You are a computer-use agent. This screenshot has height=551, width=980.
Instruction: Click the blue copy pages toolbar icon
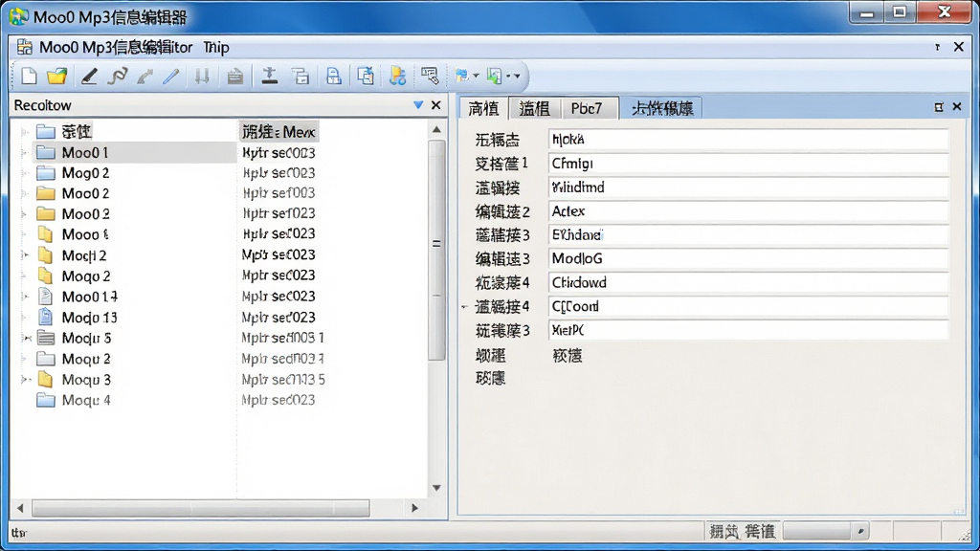[x=366, y=77]
